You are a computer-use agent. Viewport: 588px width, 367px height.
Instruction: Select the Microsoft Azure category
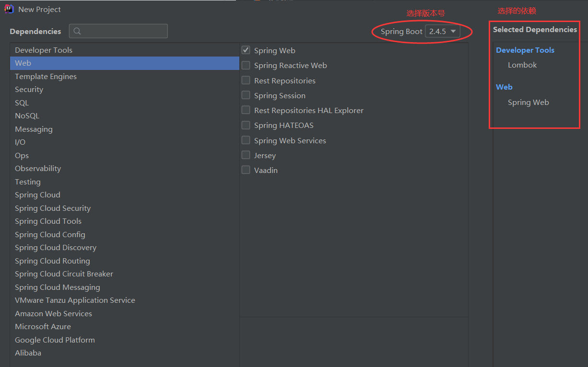pos(124,327)
